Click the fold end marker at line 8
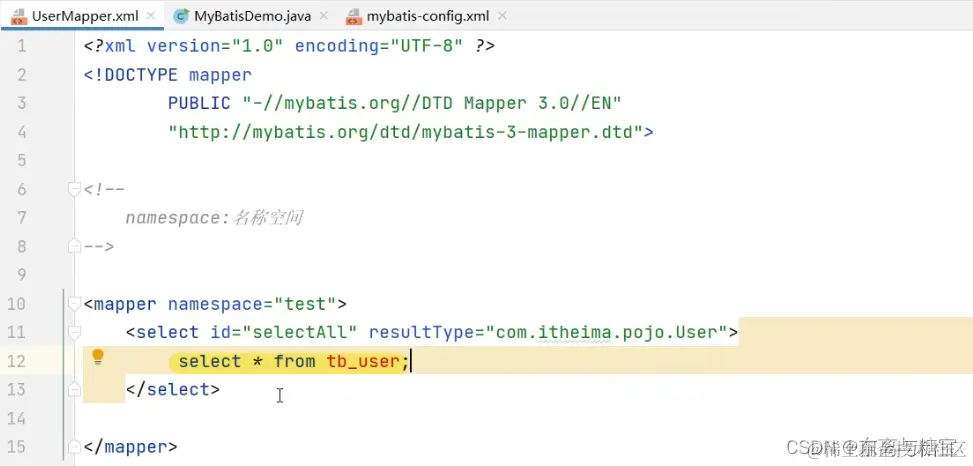The height and width of the screenshot is (466, 973). tap(74, 246)
